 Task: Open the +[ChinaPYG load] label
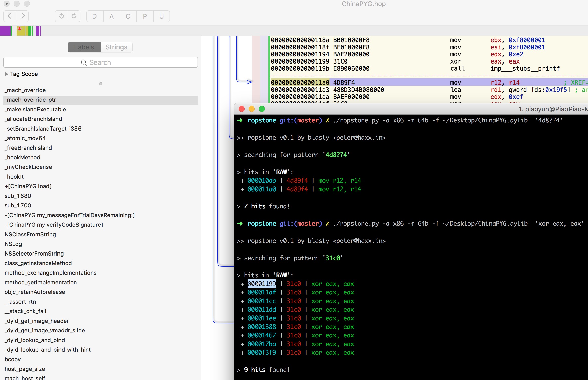28,186
